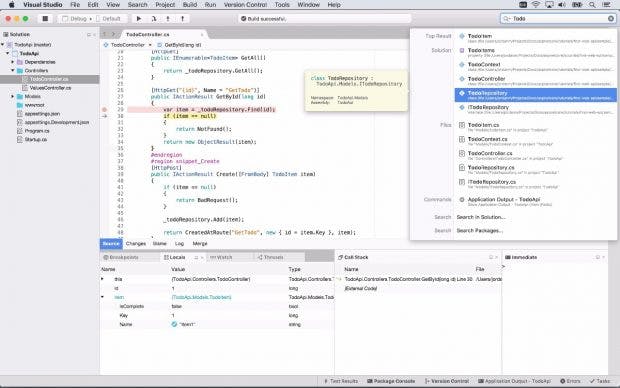Open Application Output - TodoApi pad
The height and width of the screenshot is (388, 620).
click(514, 381)
